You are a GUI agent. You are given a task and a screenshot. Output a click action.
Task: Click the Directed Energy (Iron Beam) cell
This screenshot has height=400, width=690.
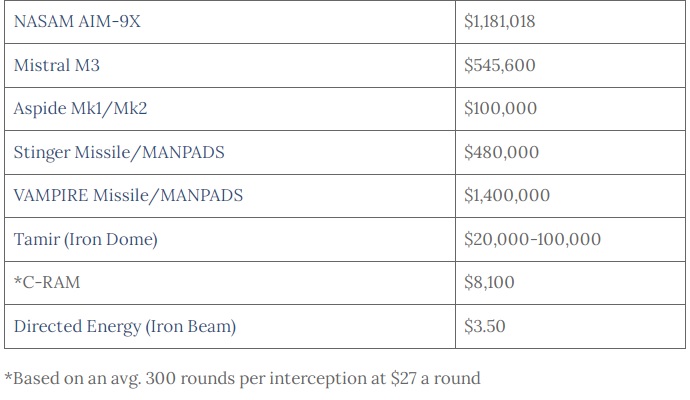[x=230, y=327]
